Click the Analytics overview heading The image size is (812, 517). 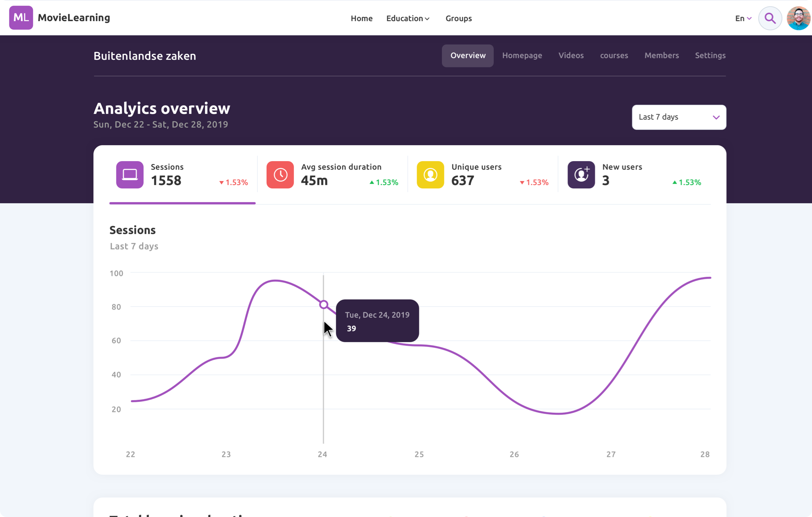(x=162, y=108)
